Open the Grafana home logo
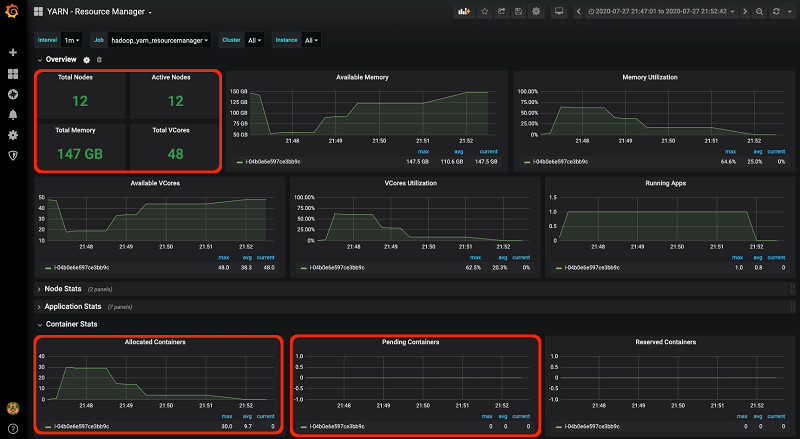 coord(12,11)
